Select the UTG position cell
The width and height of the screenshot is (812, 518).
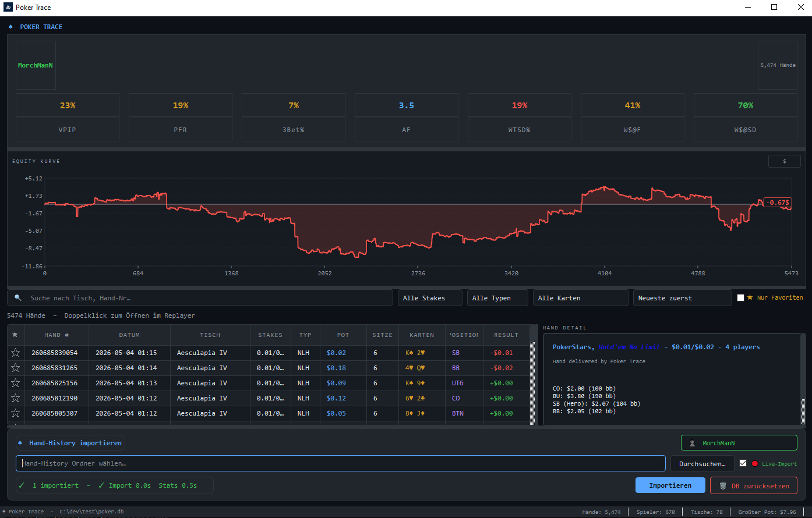coord(464,383)
